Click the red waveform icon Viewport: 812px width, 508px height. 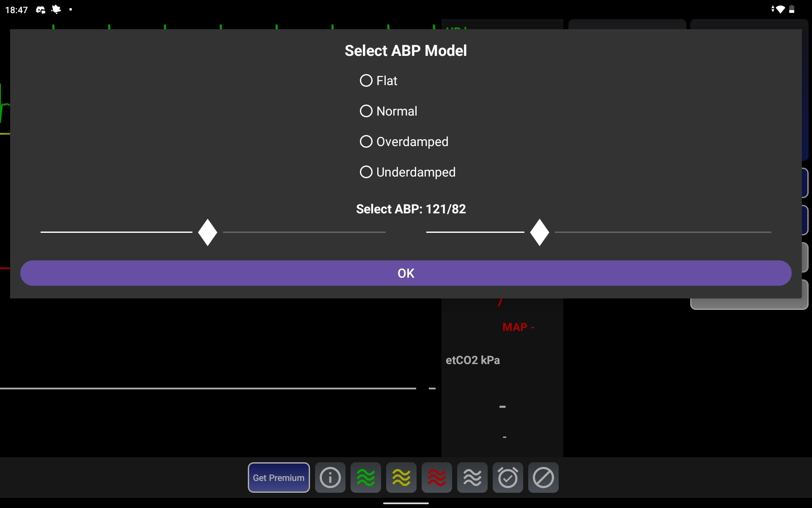pos(436,478)
